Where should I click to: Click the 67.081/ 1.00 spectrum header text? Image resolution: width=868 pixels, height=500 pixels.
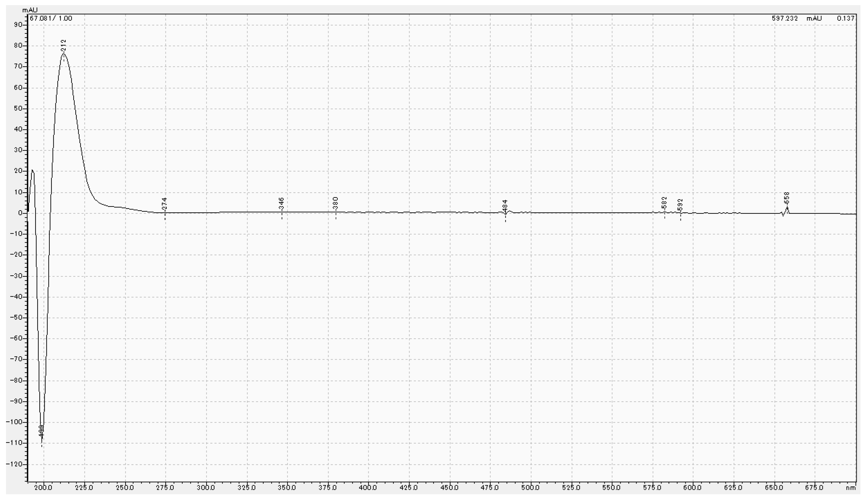pos(51,18)
